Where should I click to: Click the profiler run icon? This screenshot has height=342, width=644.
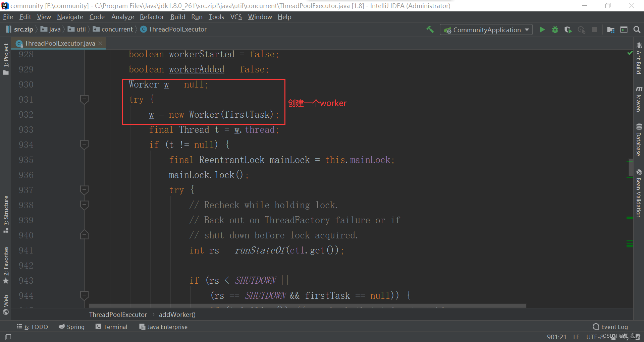coord(581,30)
